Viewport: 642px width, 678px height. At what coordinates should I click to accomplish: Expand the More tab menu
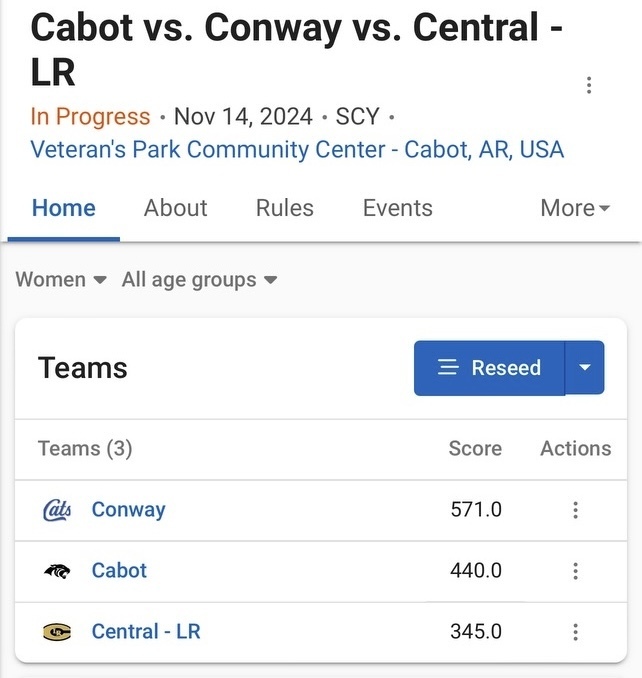tap(575, 208)
